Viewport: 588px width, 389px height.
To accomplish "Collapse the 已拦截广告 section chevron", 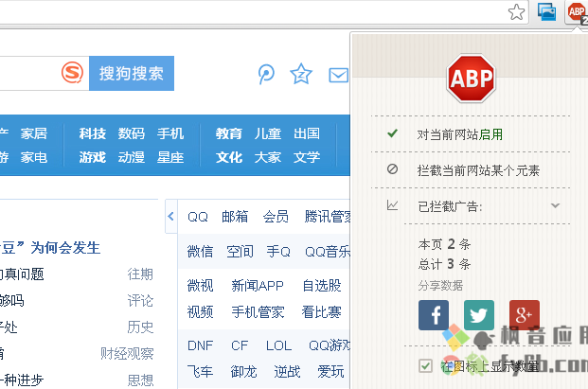I will click(x=556, y=205).
